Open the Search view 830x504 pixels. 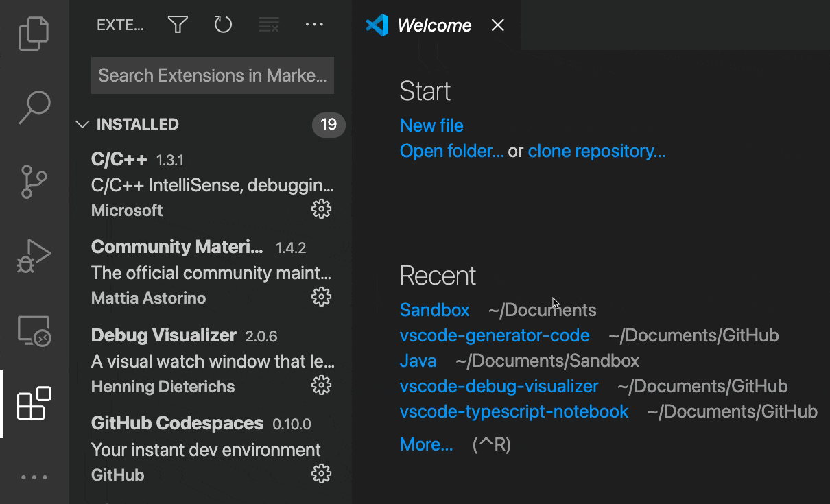34,108
